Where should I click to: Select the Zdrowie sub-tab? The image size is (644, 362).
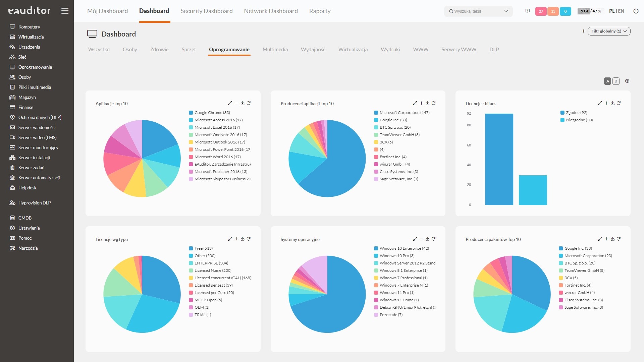tap(159, 50)
